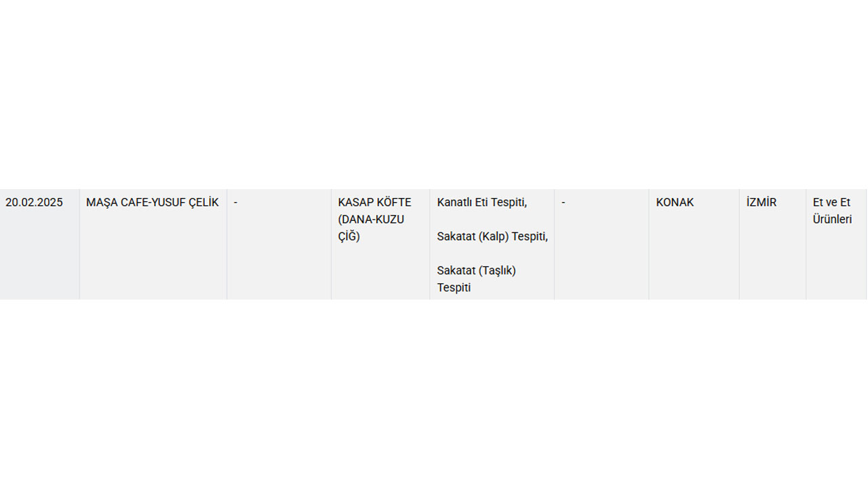Click the dash in the empty brand column

coord(235,202)
